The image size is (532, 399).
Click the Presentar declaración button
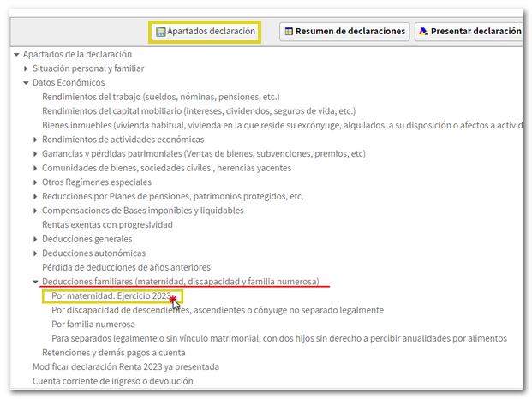pyautogui.click(x=469, y=32)
